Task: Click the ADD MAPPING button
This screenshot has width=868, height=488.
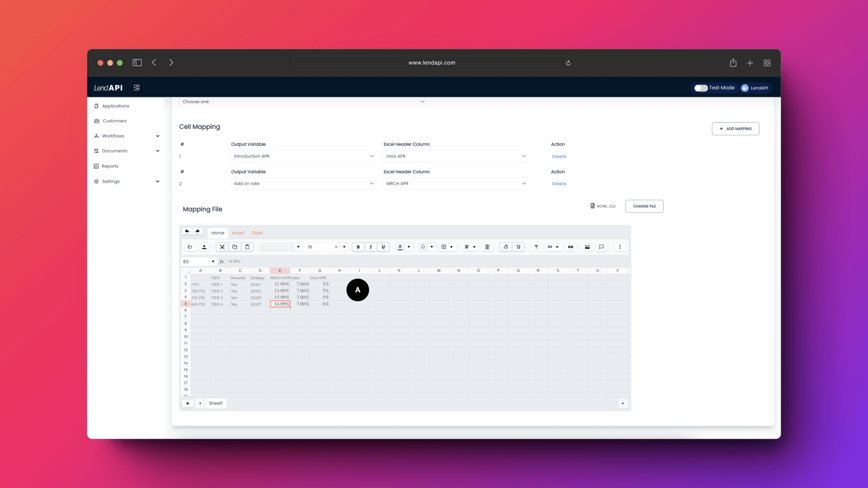Action: point(735,128)
